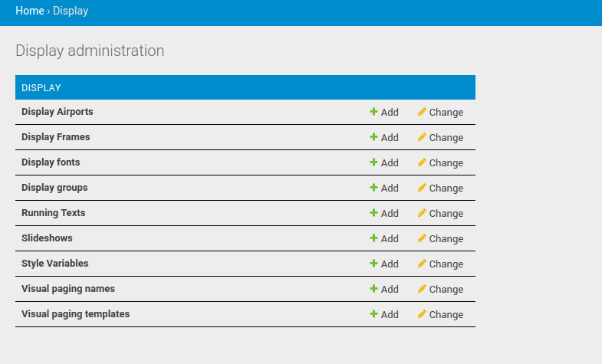Go to Home in the breadcrumb

(29, 11)
